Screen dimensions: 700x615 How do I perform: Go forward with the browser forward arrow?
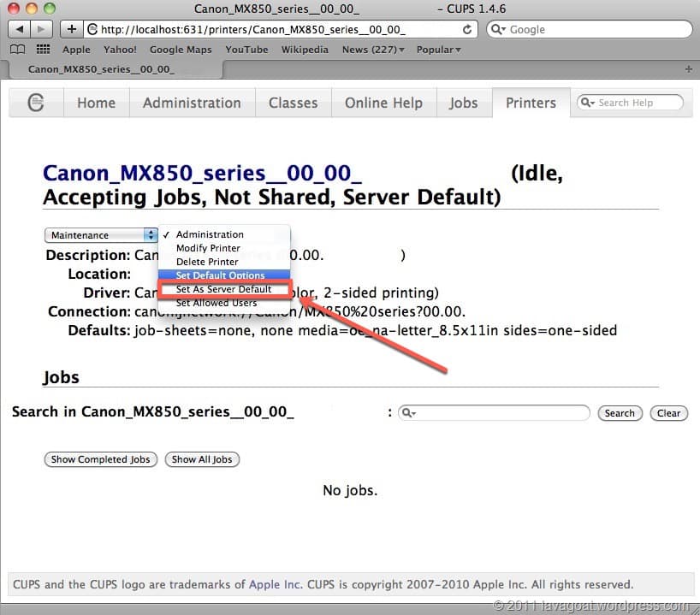click(42, 29)
